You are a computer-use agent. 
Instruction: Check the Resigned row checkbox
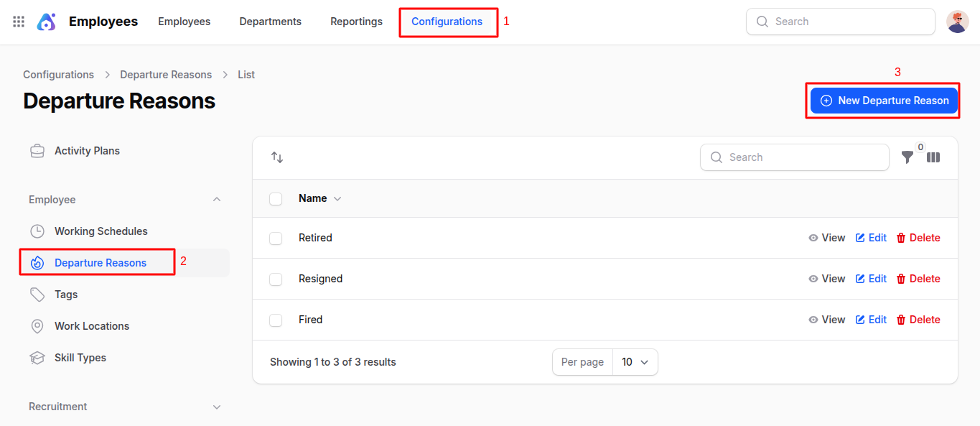(x=276, y=279)
